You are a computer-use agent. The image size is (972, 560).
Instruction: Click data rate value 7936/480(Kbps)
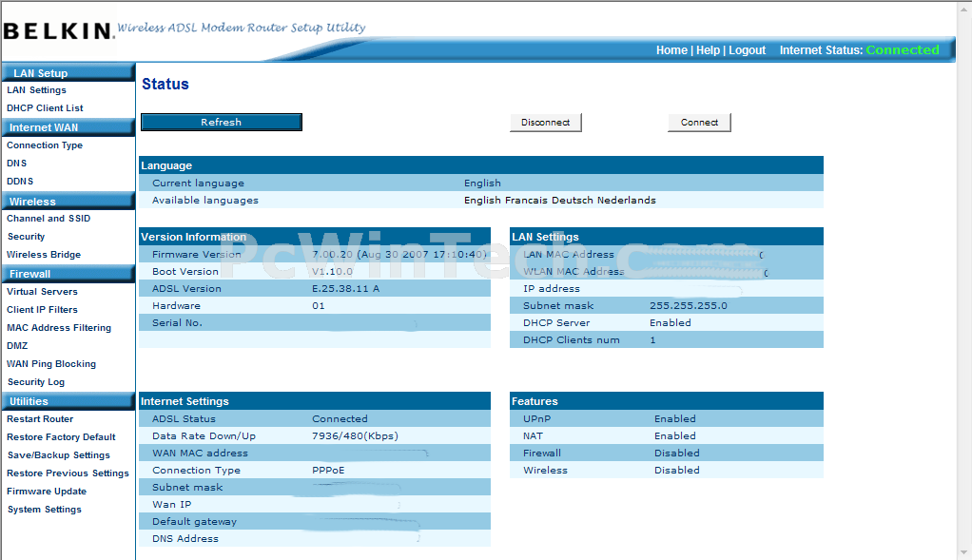coord(355,436)
